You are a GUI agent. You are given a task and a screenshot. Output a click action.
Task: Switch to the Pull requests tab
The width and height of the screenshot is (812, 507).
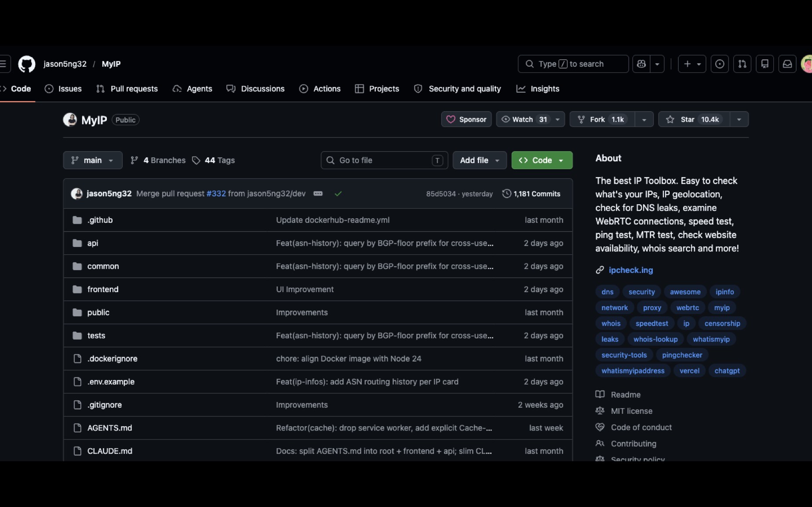(x=127, y=89)
